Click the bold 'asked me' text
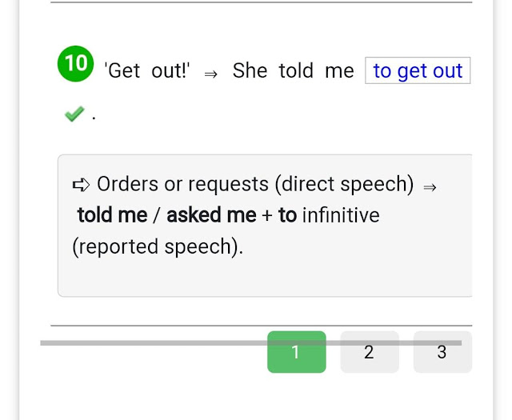Screen dimensions: 512x420 (211, 215)
